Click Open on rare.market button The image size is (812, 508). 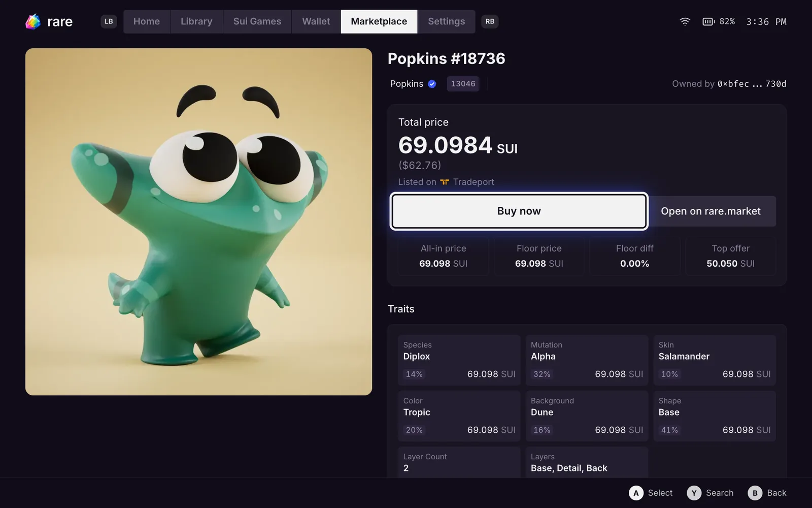coord(710,211)
